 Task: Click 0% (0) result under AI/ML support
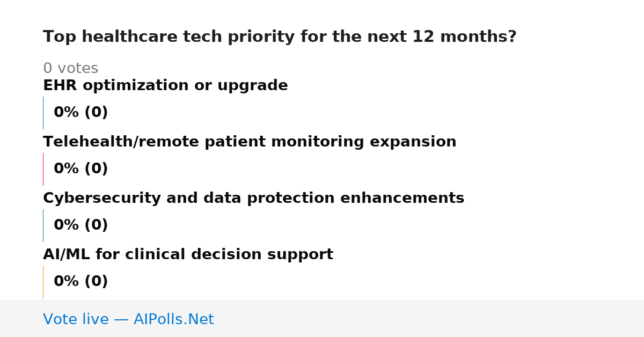[80, 282]
